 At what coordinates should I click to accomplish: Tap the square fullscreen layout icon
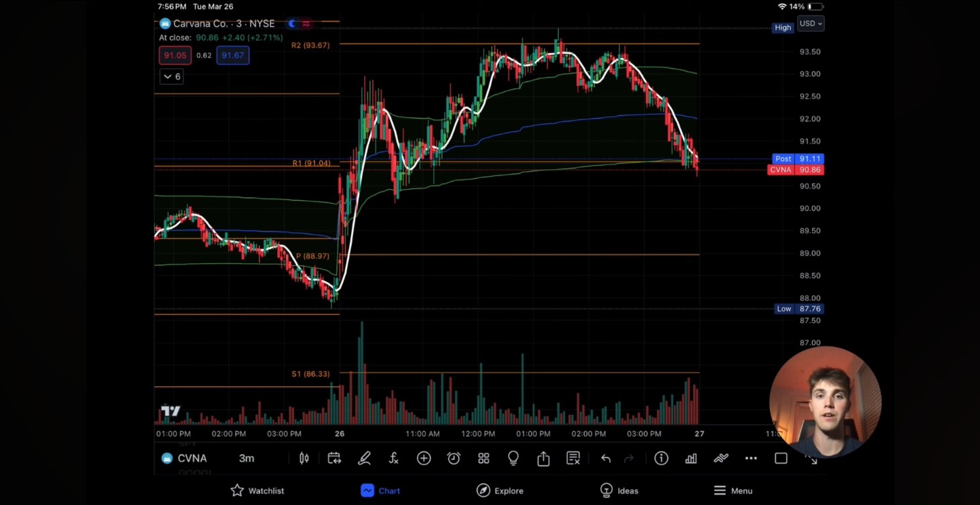(x=781, y=458)
